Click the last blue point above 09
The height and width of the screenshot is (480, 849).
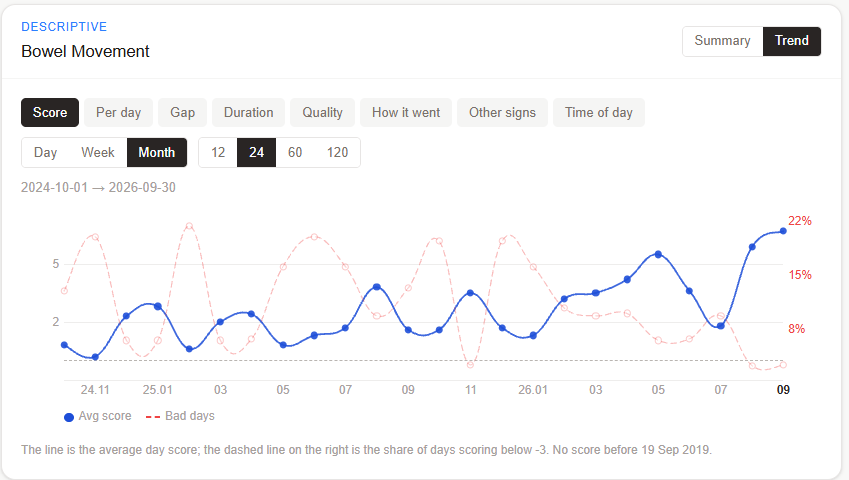pyautogui.click(x=783, y=231)
